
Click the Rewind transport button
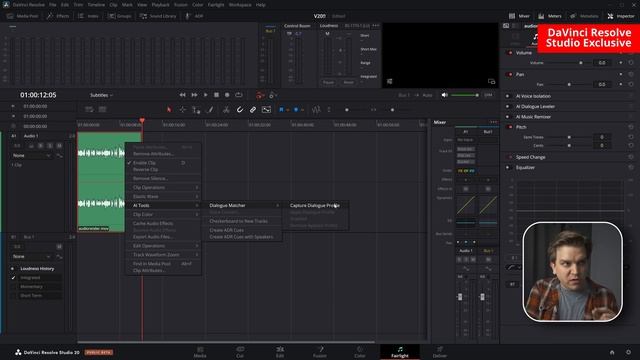coord(182,95)
